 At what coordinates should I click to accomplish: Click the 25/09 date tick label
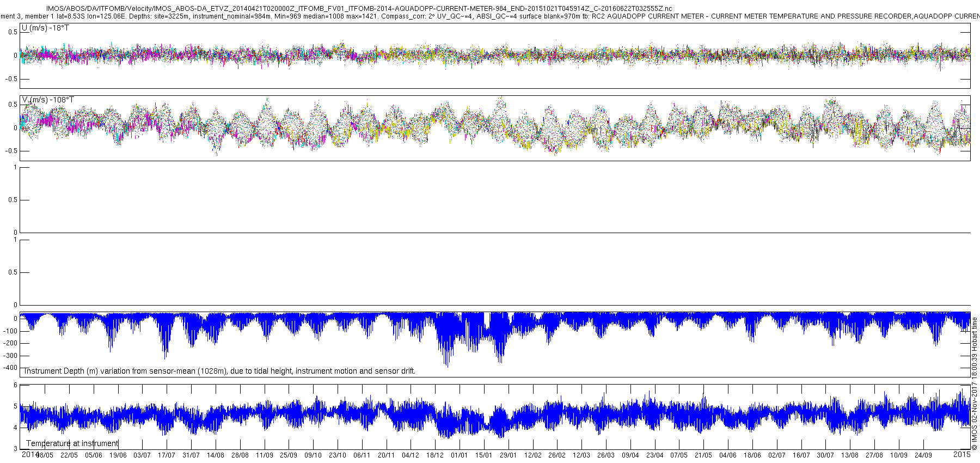pyautogui.click(x=289, y=455)
